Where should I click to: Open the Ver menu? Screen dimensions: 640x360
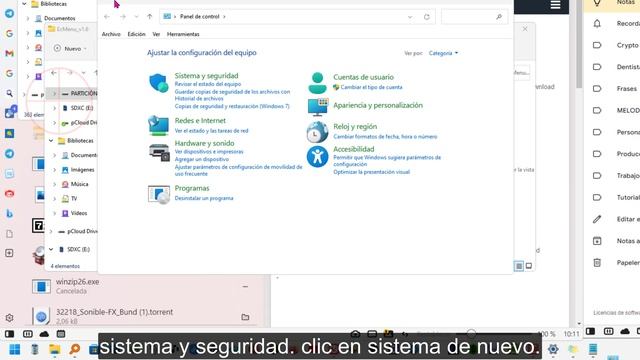[156, 34]
